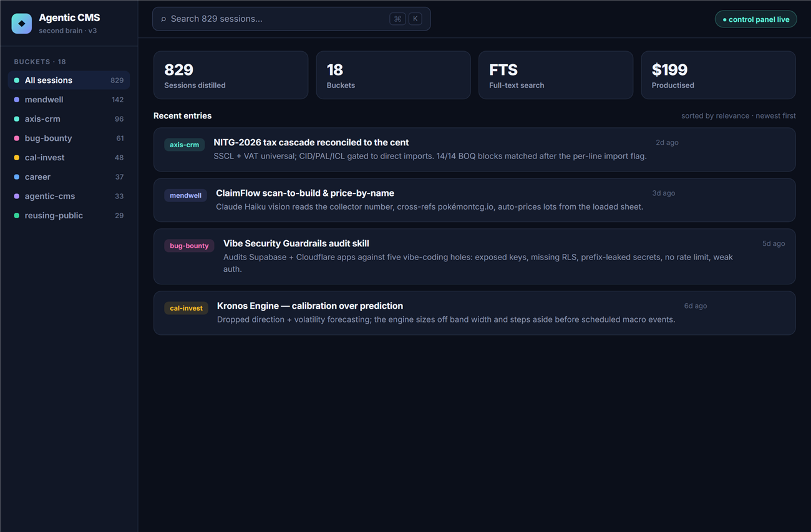Open NITG-2026 tax cascade entry title
811x532 pixels.
(x=311, y=142)
